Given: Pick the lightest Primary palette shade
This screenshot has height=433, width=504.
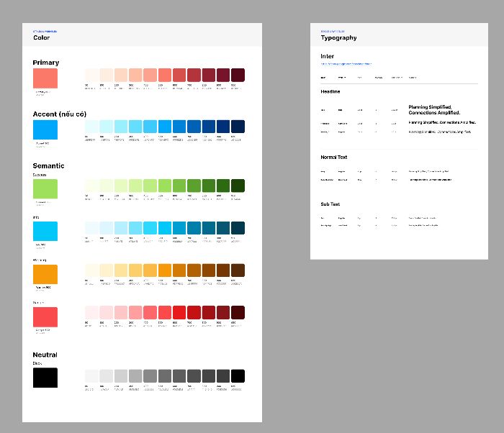Looking at the screenshot, I should pyautogui.click(x=91, y=75).
